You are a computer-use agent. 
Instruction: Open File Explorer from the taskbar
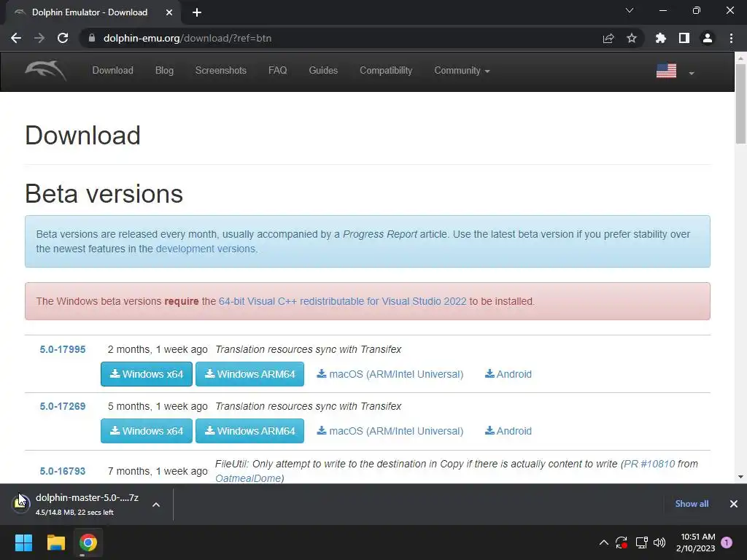(55, 542)
